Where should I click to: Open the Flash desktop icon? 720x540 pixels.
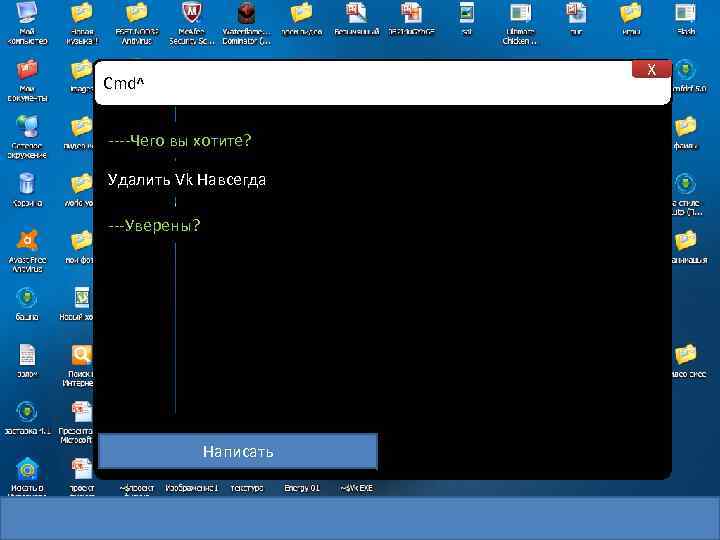[x=686, y=18]
